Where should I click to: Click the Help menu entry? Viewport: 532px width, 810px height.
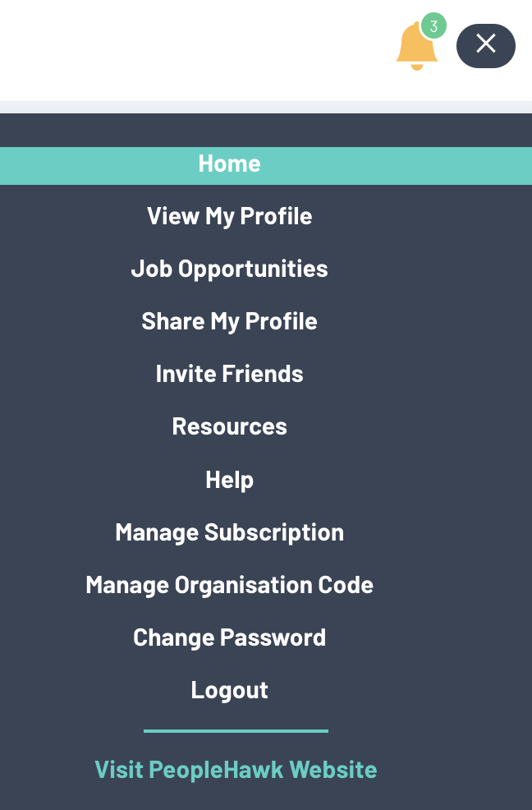(229, 480)
